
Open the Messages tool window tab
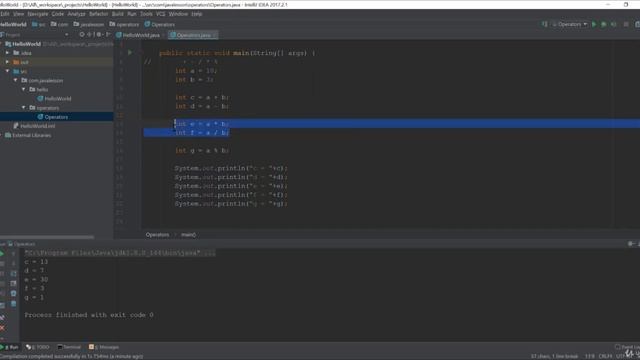pos(104,347)
